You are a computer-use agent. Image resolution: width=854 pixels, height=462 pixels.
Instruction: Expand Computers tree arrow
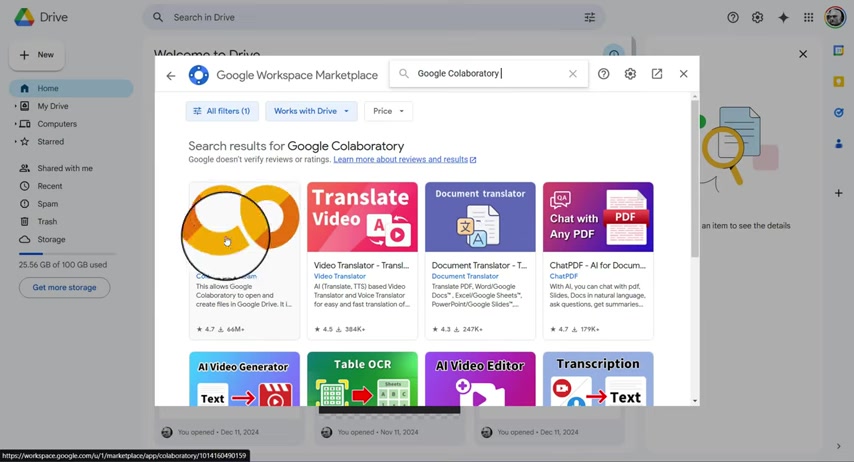(x=15, y=124)
